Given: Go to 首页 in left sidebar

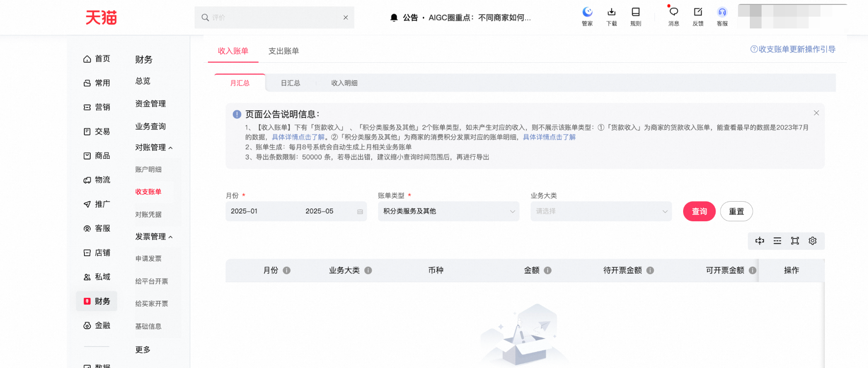Looking at the screenshot, I should point(97,59).
